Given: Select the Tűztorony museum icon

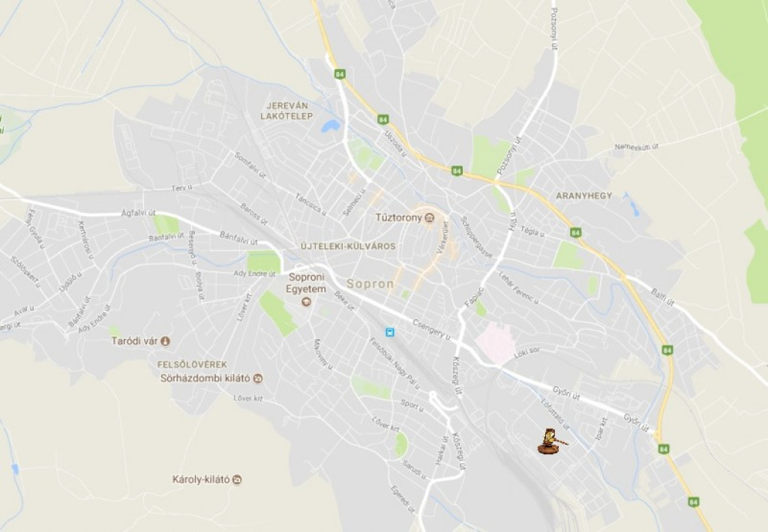Looking at the screenshot, I should pos(430,217).
